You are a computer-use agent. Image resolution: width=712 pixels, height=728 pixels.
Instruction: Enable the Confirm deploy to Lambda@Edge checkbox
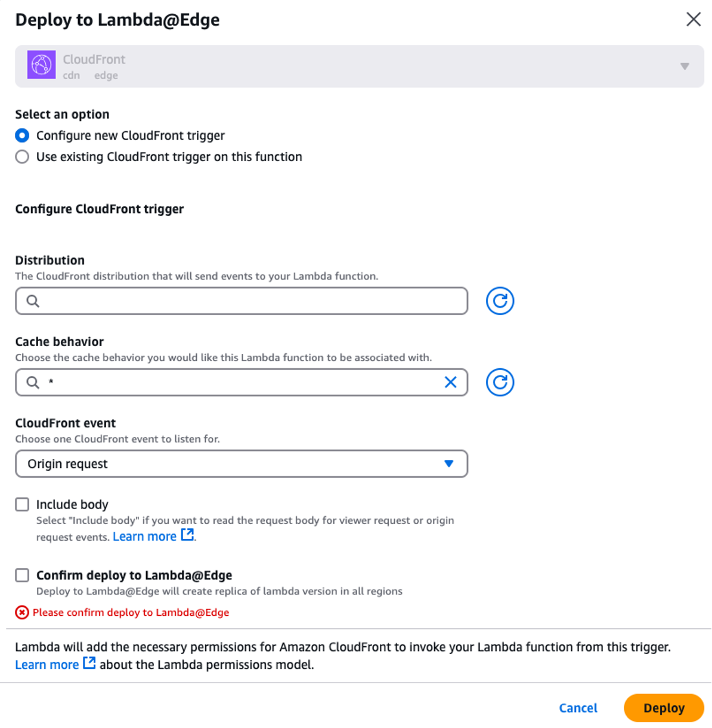pyautogui.click(x=21, y=575)
